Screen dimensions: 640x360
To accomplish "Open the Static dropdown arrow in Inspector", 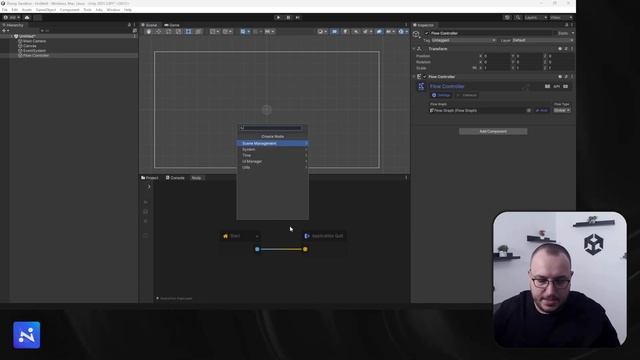I will tap(572, 33).
